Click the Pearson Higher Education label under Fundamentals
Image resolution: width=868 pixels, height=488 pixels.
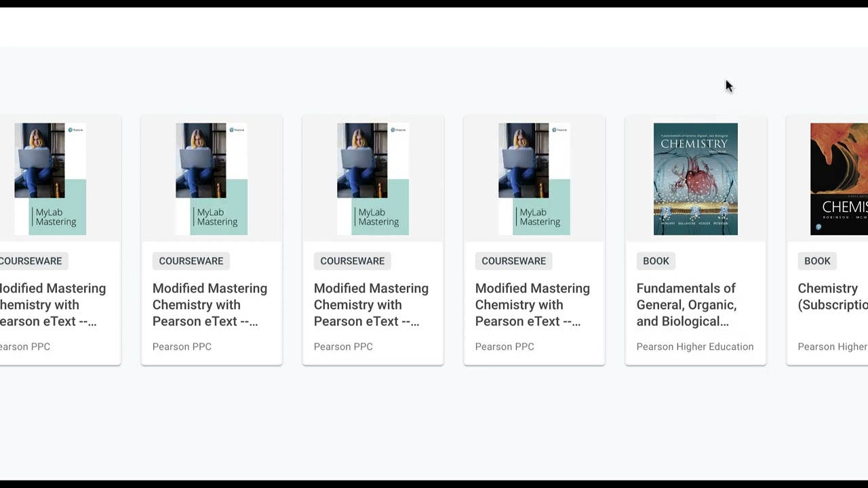pyautogui.click(x=695, y=346)
